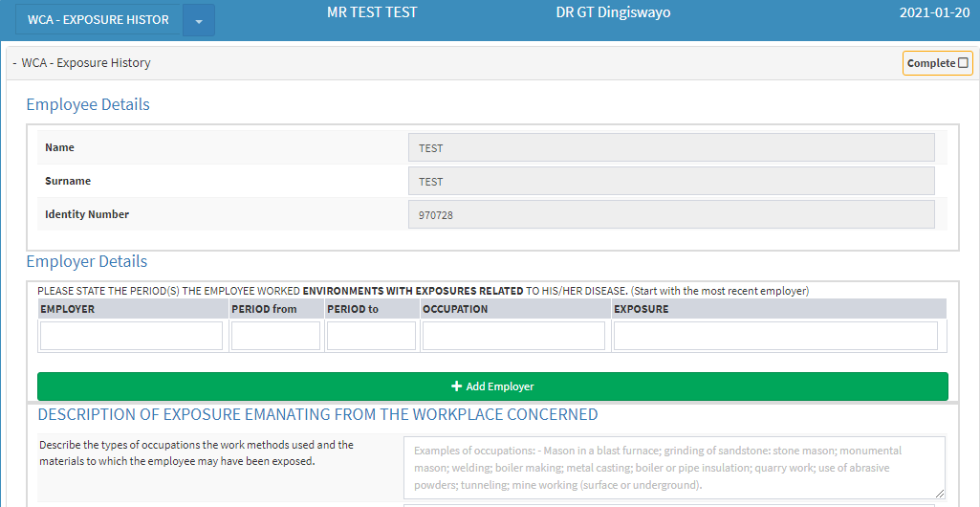The image size is (980, 507).
Task: Grab the resize handle of description textarea
Action: (940, 494)
